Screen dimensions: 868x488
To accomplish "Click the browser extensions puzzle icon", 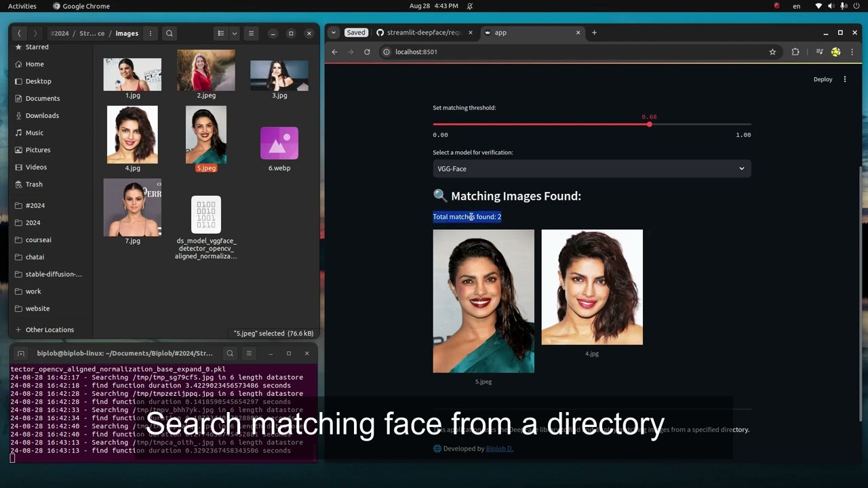I will click(x=795, y=52).
